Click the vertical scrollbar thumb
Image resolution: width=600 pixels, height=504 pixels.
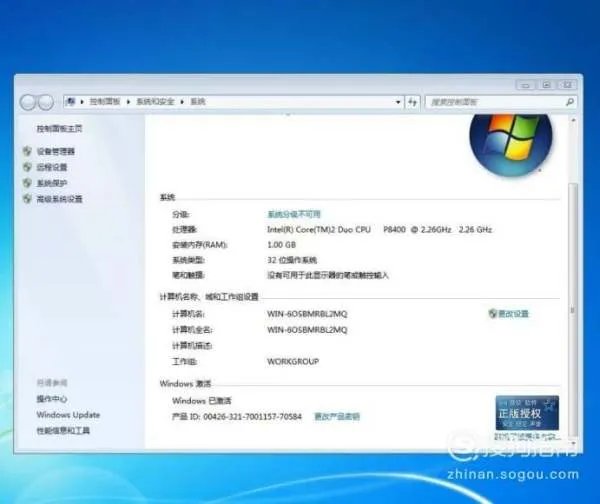[573, 309]
